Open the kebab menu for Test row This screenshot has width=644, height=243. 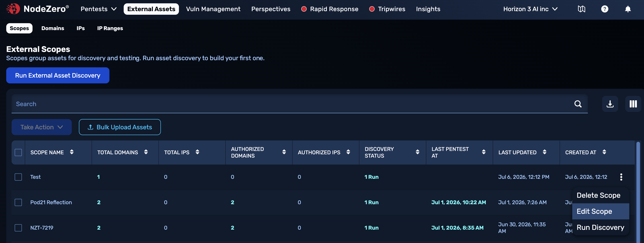[621, 177]
